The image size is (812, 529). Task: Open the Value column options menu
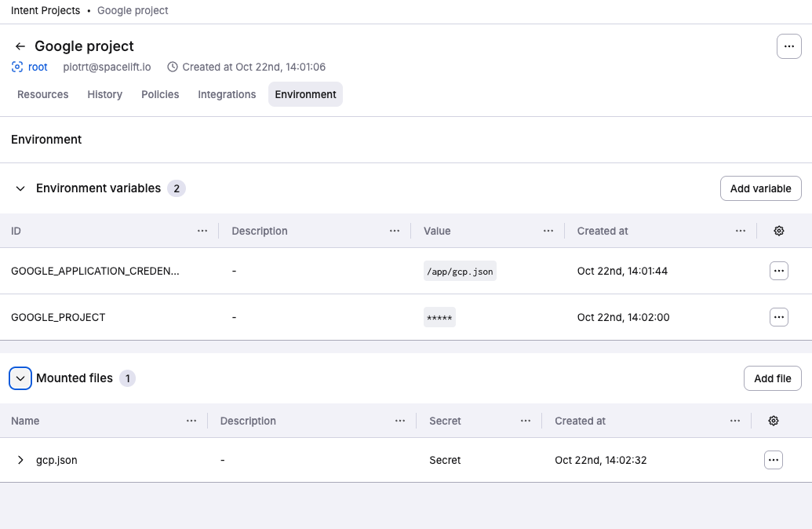pyautogui.click(x=548, y=231)
